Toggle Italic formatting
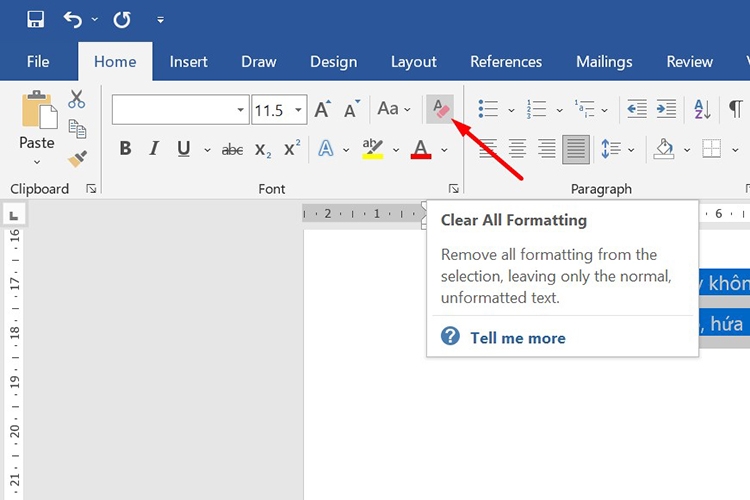This screenshot has height=500, width=750. [154, 149]
